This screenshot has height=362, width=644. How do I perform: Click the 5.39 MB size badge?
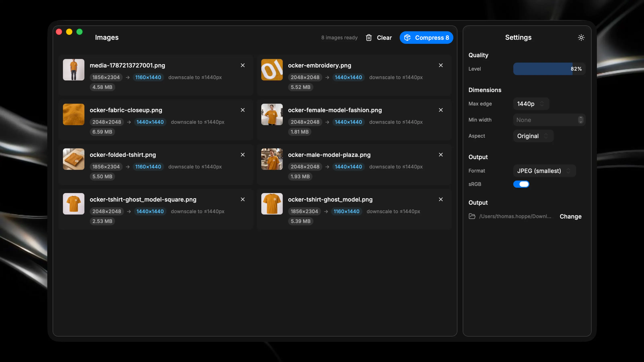(x=300, y=221)
